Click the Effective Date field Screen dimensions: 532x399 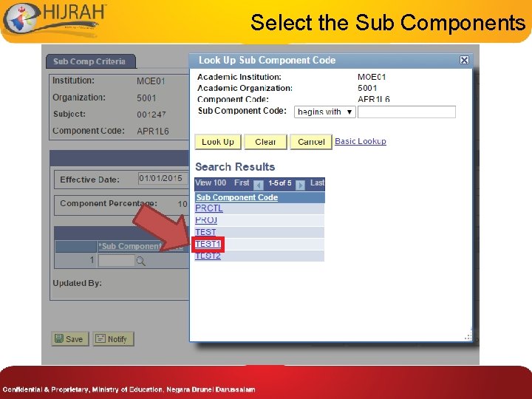[x=163, y=179]
